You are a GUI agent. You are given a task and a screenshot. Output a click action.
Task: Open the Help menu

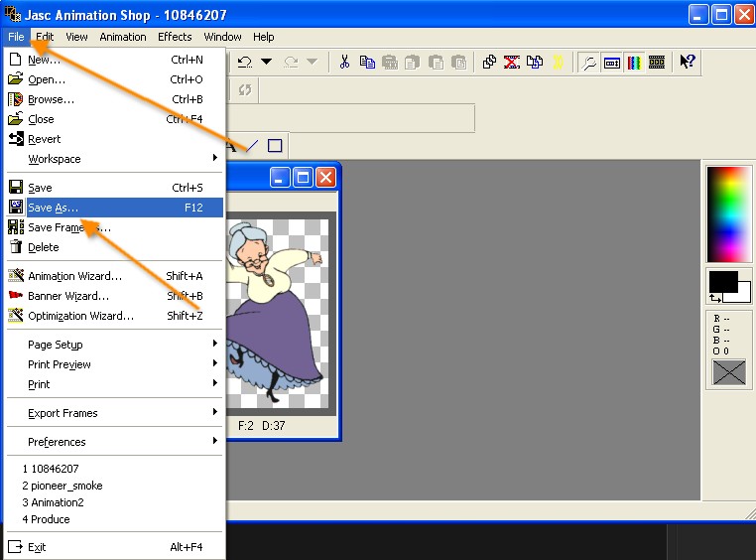pos(263,37)
